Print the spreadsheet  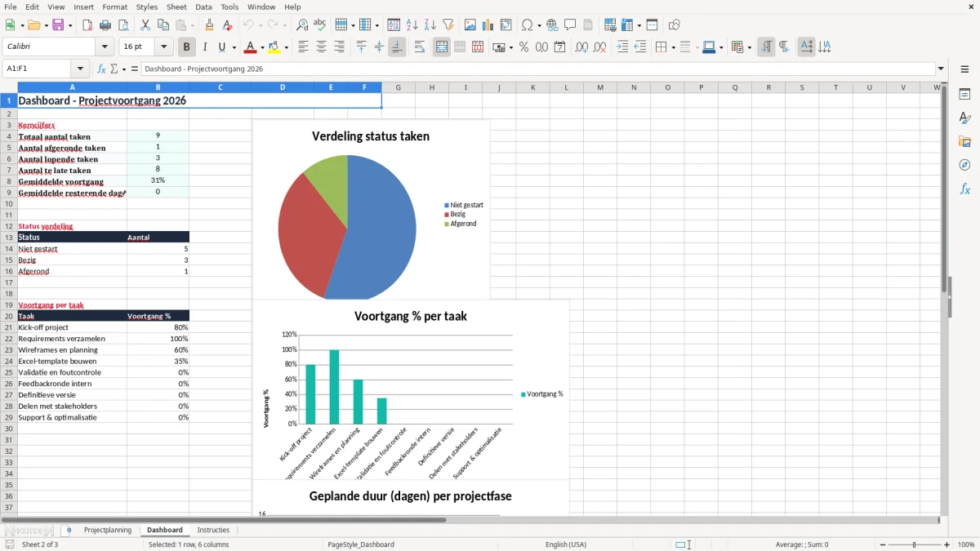[x=105, y=25]
